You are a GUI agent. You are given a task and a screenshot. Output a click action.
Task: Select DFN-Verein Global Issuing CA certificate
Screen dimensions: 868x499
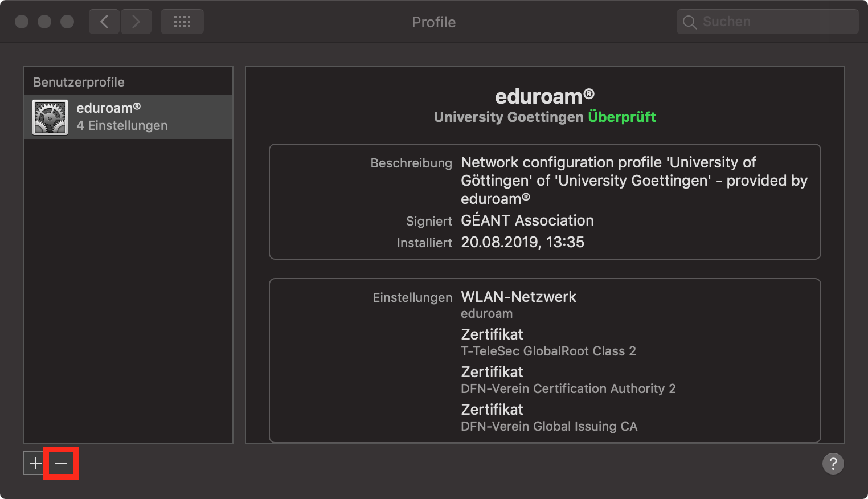pos(549,418)
